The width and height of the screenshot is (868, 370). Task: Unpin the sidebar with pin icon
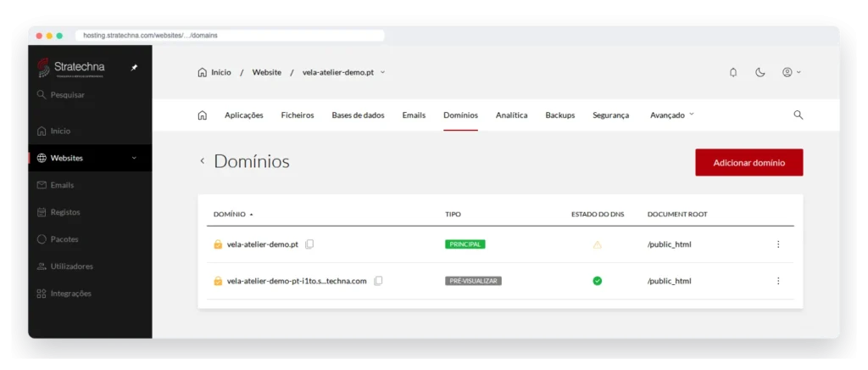point(134,68)
